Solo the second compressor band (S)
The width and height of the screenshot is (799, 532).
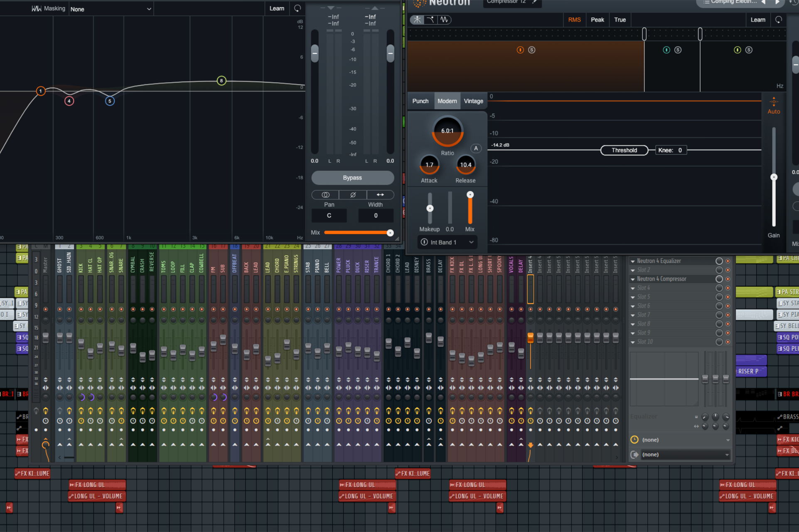tap(678, 50)
